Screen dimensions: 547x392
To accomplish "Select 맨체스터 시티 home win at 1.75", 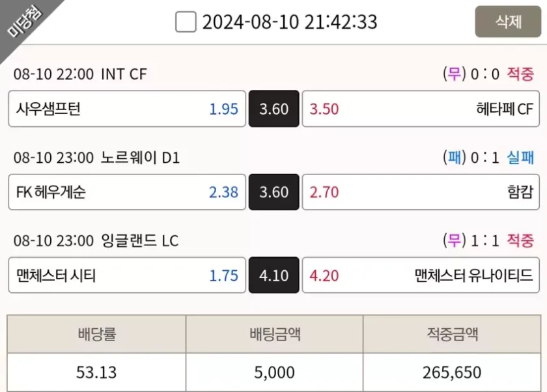I will (127, 275).
